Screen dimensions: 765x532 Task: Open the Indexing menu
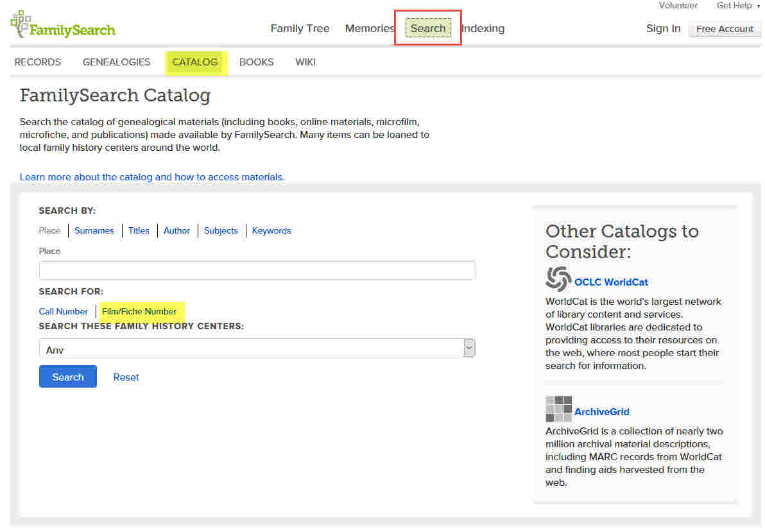[483, 28]
